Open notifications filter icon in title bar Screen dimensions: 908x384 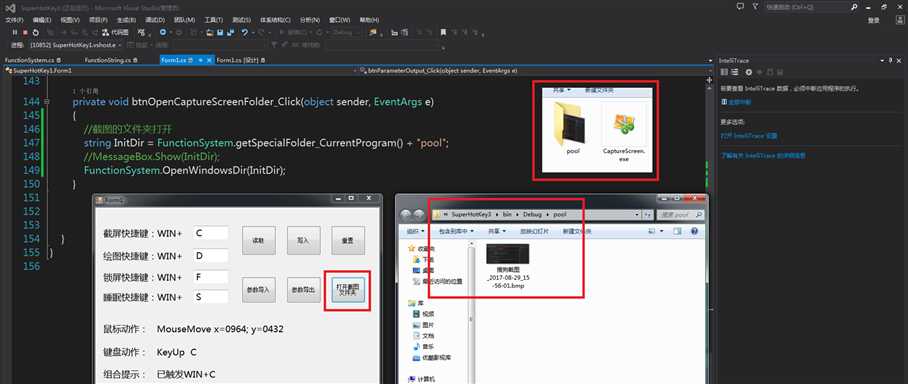pos(754,6)
